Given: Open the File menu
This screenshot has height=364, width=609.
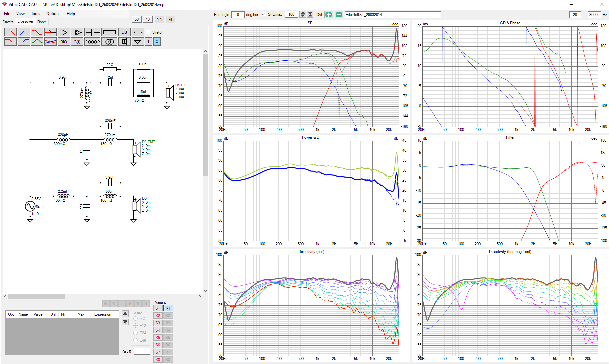Looking at the screenshot, I should click(x=7, y=14).
